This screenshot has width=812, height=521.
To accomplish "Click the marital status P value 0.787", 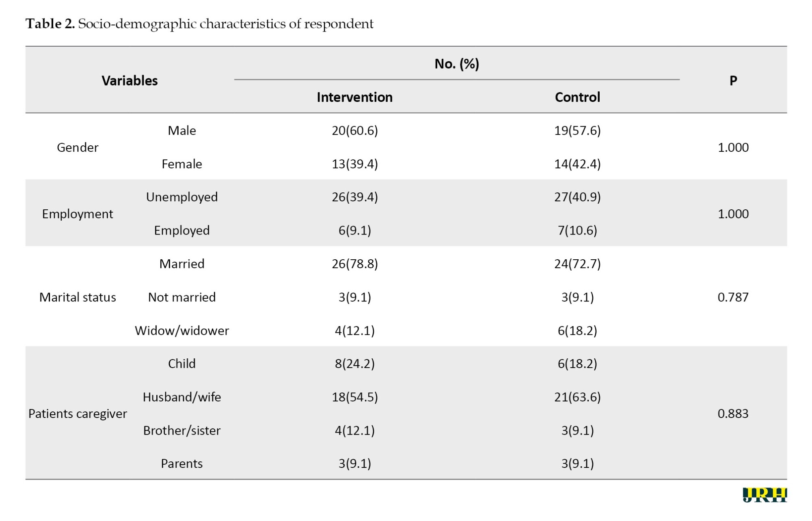I will pos(733,297).
